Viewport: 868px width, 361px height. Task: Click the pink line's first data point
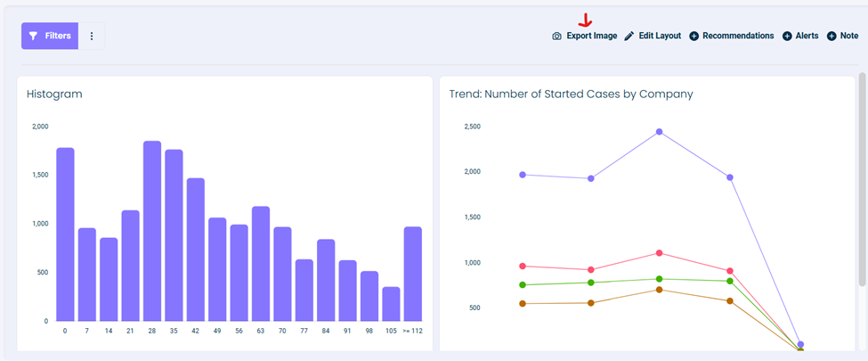pos(522,267)
